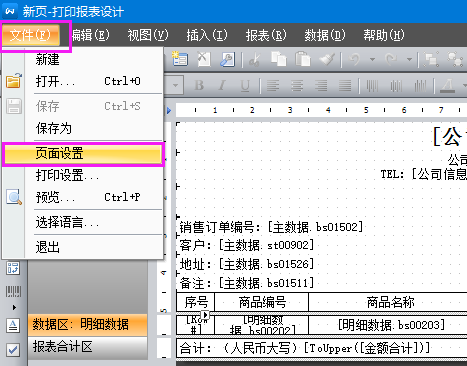Select the 数据区：明细数据 band
467x366 pixels.
tap(87, 324)
